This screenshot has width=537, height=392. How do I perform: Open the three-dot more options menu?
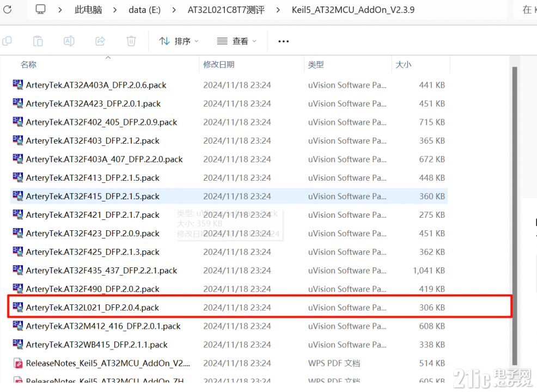click(x=283, y=41)
